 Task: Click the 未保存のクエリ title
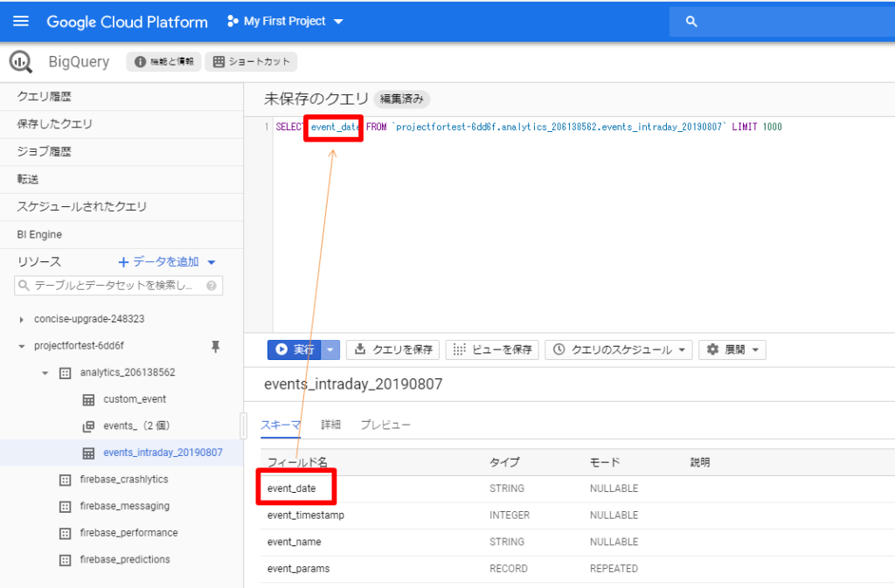coord(316,100)
